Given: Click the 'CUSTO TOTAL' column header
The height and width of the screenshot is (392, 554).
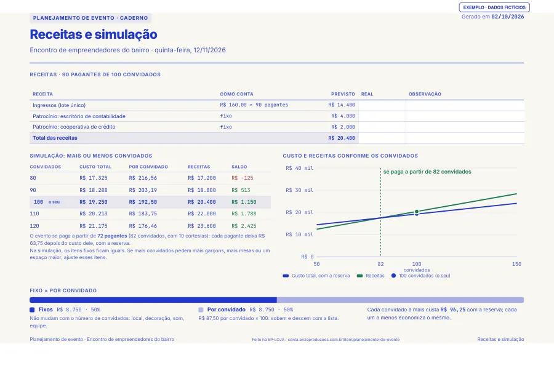Looking at the screenshot, I should coord(95,167).
